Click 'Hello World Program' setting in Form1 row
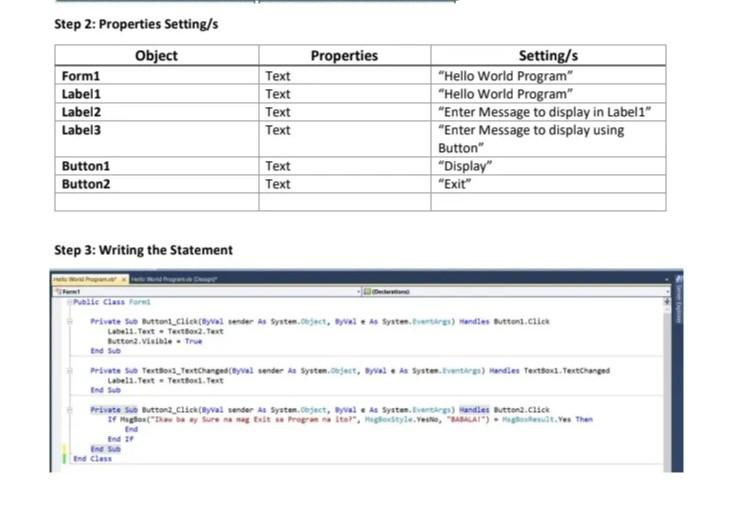 pyautogui.click(x=505, y=76)
